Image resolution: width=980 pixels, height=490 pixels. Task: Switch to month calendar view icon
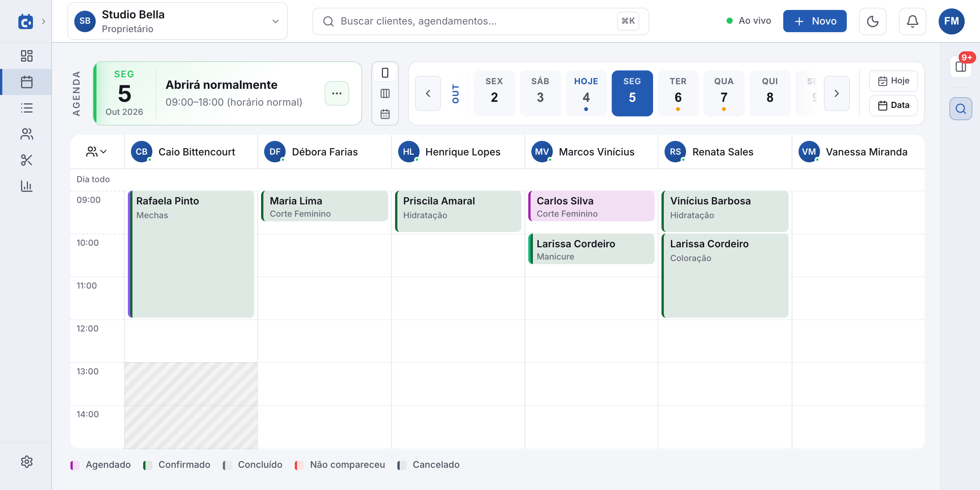tap(385, 114)
